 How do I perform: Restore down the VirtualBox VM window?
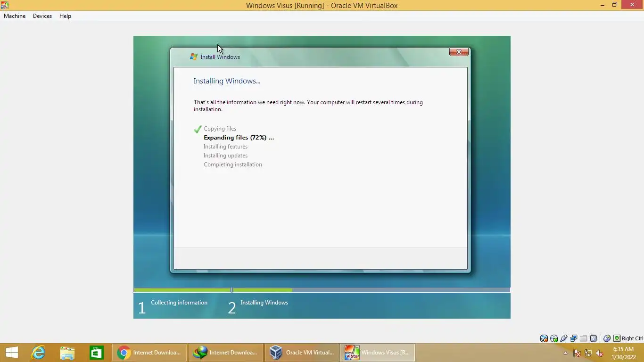point(615,5)
